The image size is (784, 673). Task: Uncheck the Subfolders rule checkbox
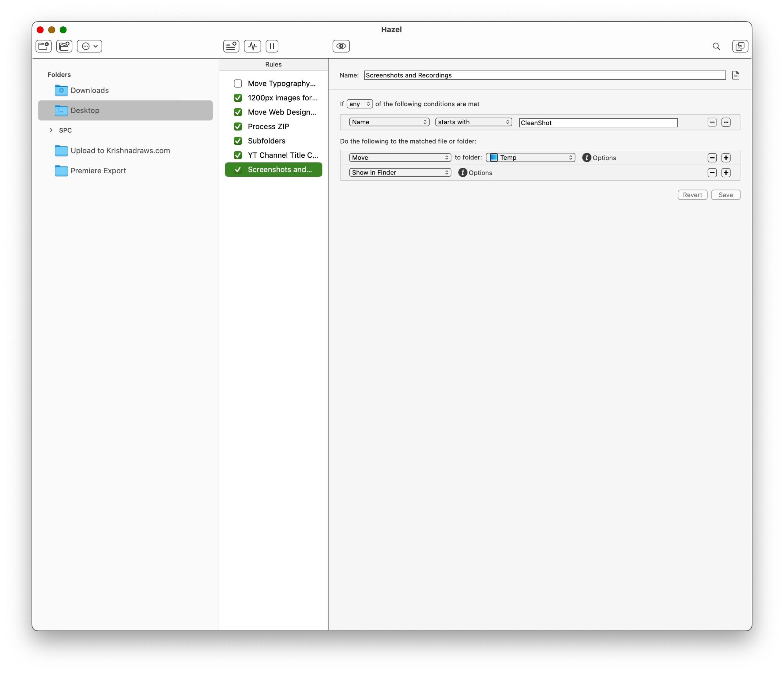(238, 141)
